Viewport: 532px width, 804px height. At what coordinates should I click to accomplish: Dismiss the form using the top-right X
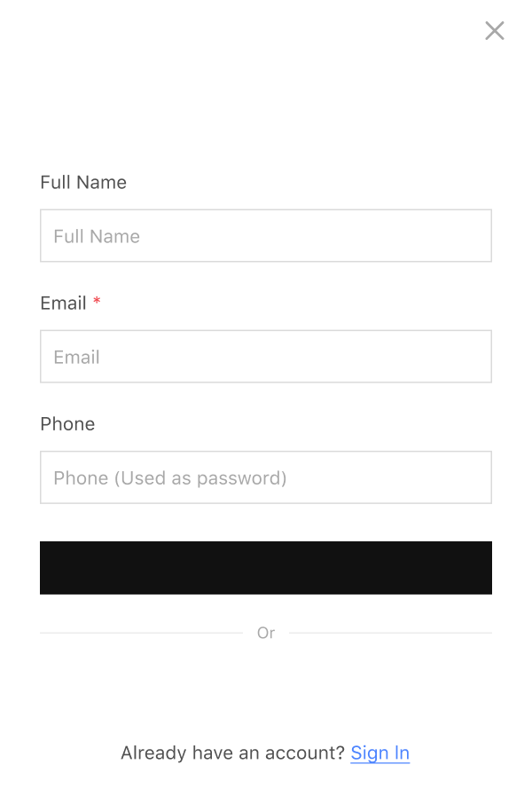pyautogui.click(x=495, y=31)
